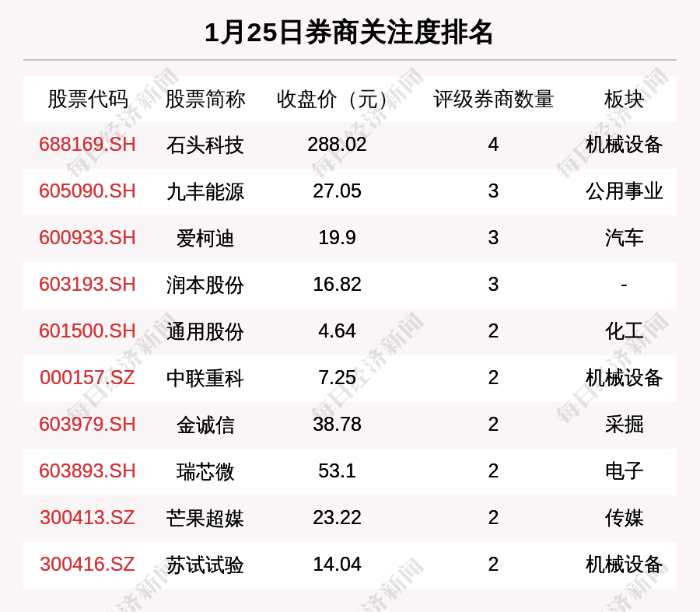Click broker count 2 for 芒果超媒
The image size is (700, 612).
[x=493, y=518]
